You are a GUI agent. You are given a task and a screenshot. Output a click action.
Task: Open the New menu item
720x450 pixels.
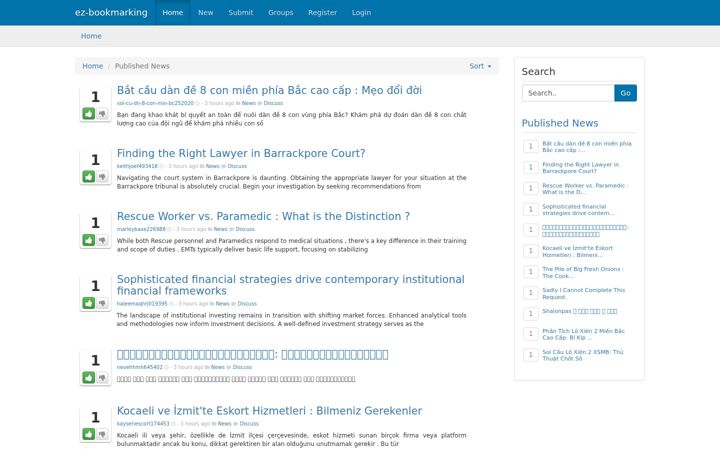[x=205, y=12]
